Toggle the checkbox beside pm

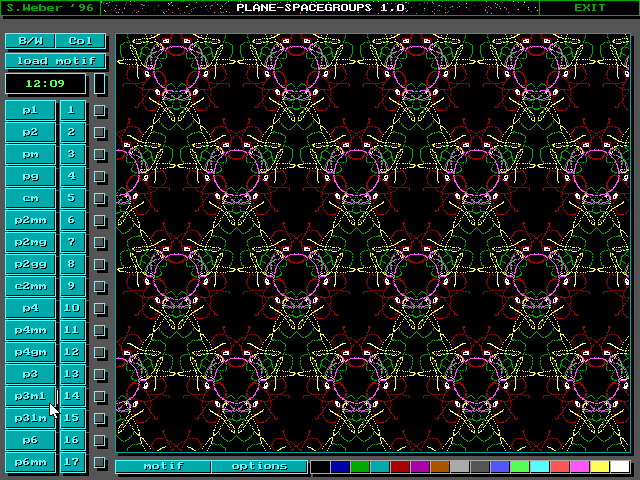click(99, 155)
